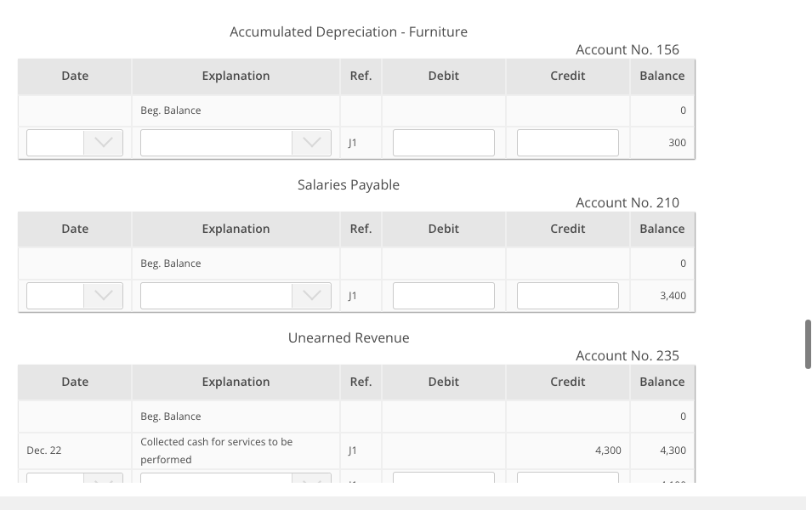This screenshot has height=510, width=812.
Task: Click 'Unearned Revenue' ledger title
Action: [x=349, y=337]
